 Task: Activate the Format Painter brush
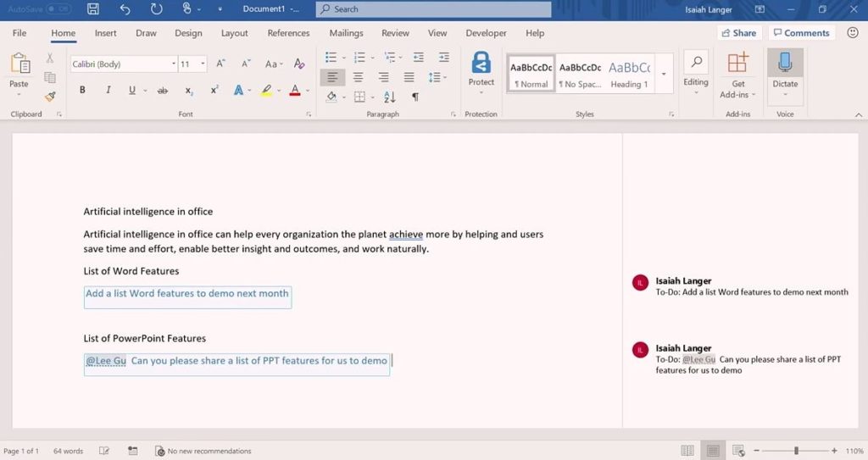pyautogui.click(x=50, y=97)
